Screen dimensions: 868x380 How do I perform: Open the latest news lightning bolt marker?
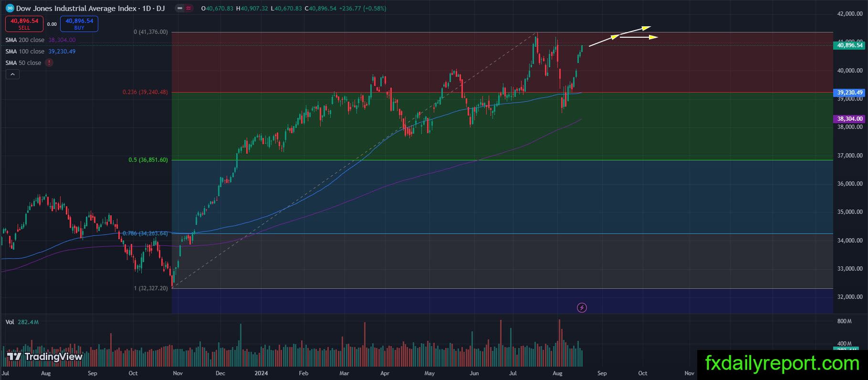click(582, 307)
